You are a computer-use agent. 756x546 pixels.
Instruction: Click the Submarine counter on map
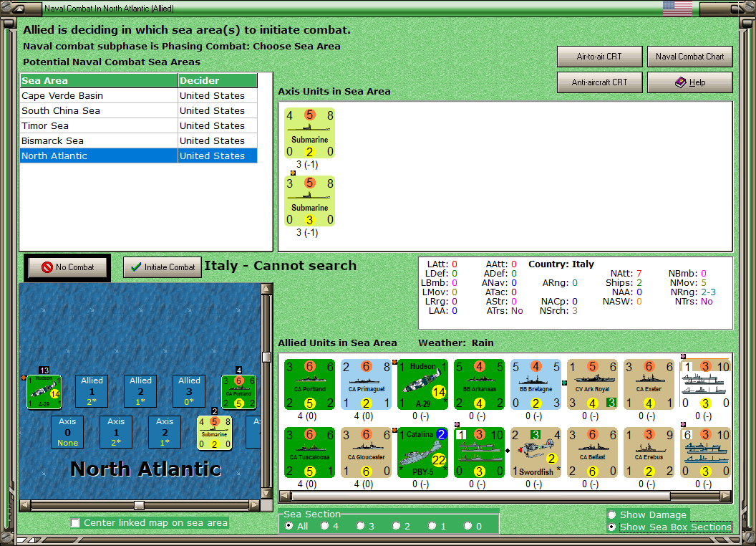(x=215, y=433)
